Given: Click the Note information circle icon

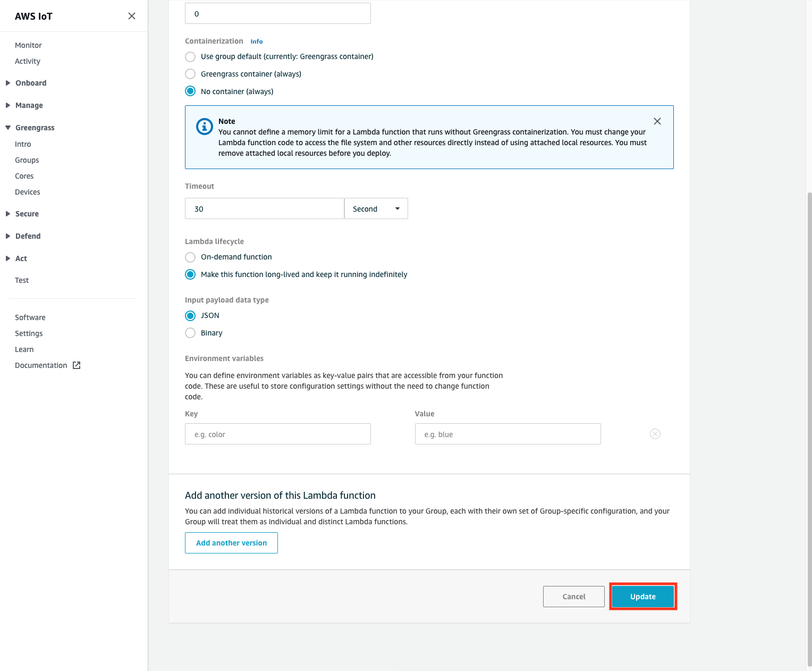Looking at the screenshot, I should [205, 127].
